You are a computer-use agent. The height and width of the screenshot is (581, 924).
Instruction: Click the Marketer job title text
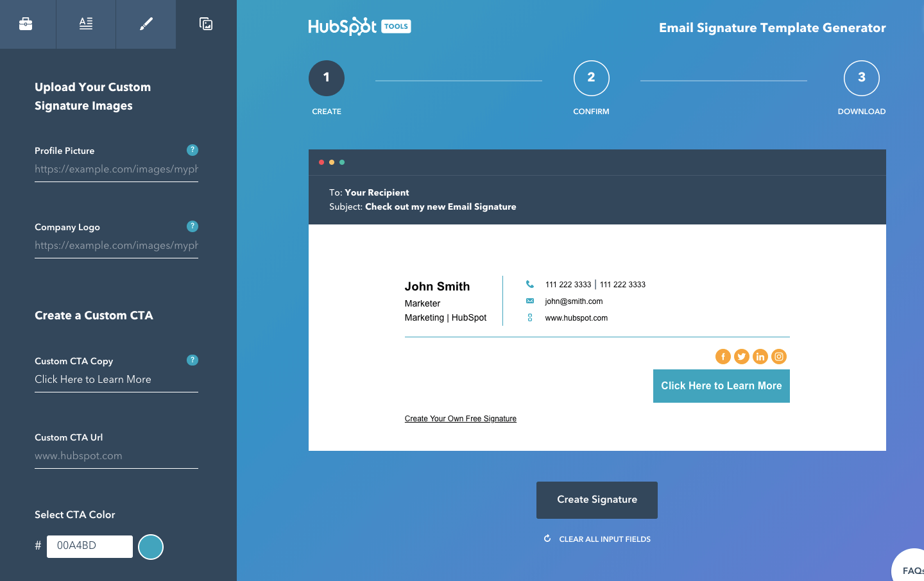[422, 303]
